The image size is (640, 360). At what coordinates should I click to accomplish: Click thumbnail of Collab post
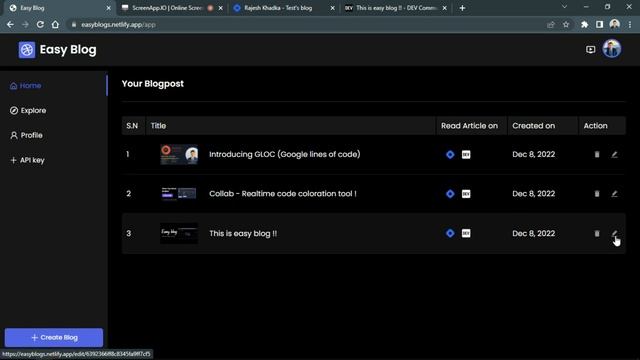pos(179,193)
